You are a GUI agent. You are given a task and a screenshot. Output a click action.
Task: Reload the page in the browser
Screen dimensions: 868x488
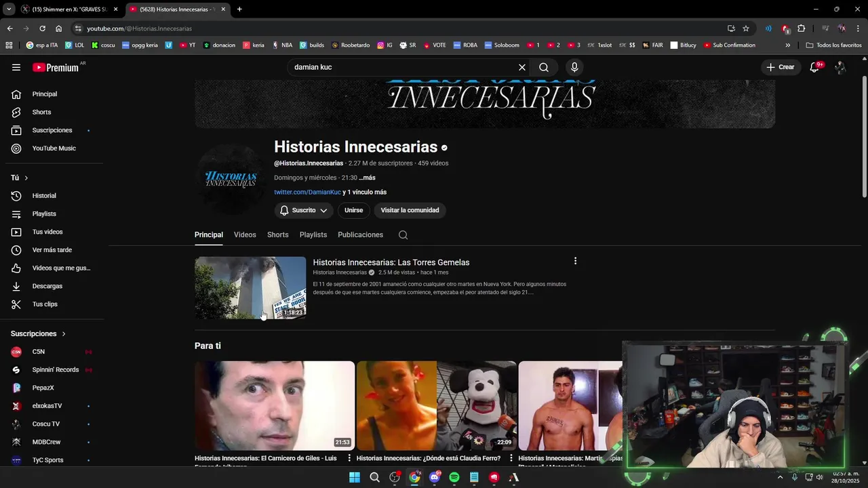click(x=42, y=28)
